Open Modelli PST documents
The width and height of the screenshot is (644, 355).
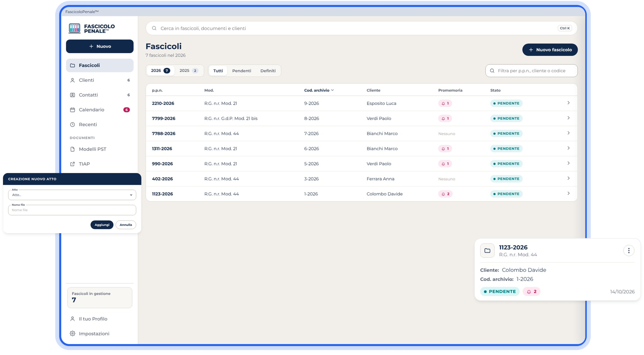point(100,149)
